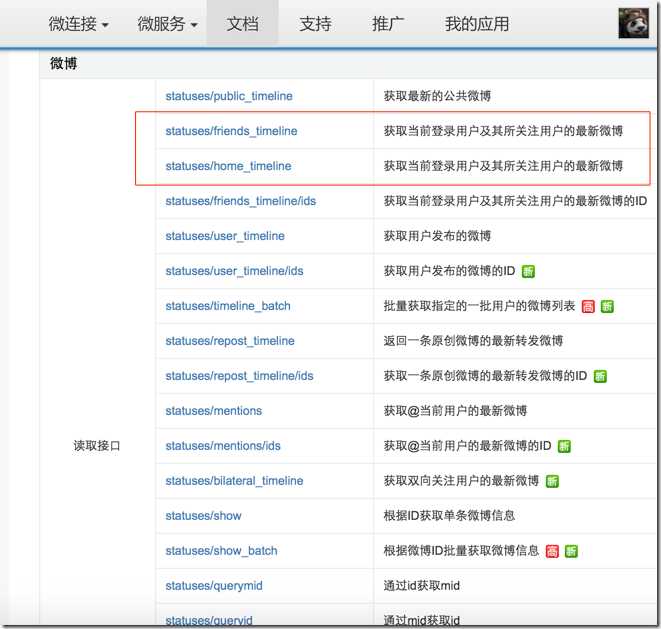661x629 pixels.
Task: Select the 微博 section header
Action: coord(64,64)
